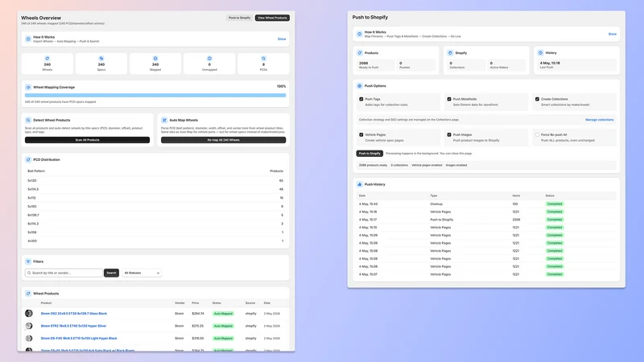This screenshot has height=362, width=644.
Task: Click the Status column header in Push History
Action: tap(550, 195)
